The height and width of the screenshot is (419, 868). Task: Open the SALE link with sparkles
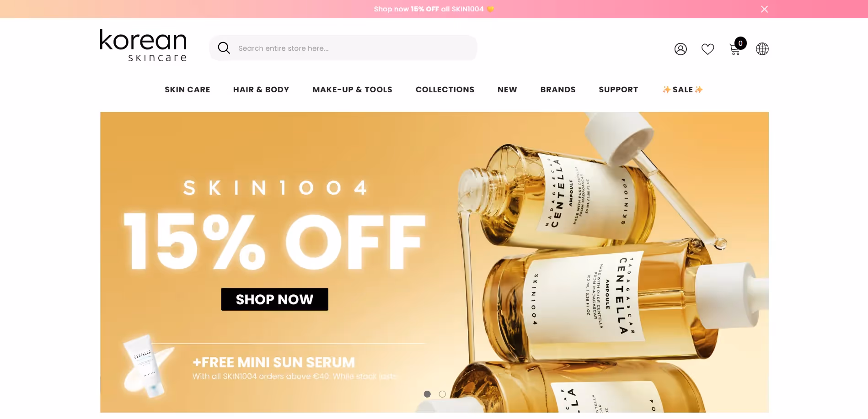pos(682,90)
